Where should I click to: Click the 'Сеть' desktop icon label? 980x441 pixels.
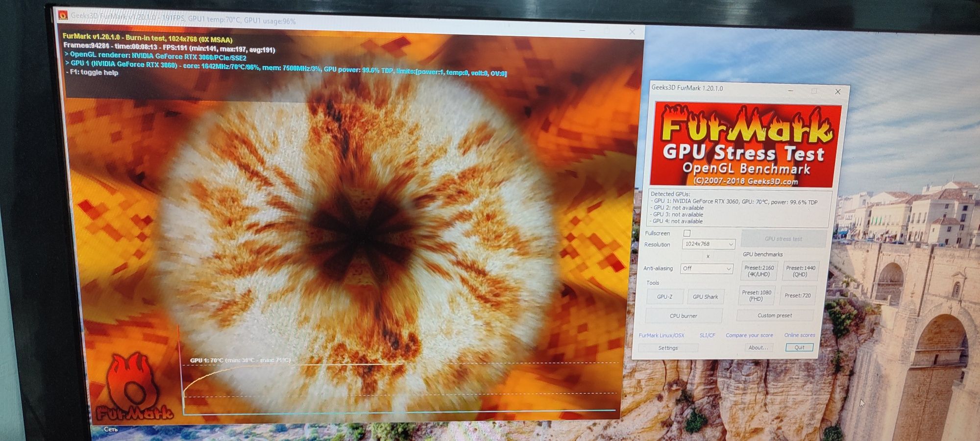point(111,429)
